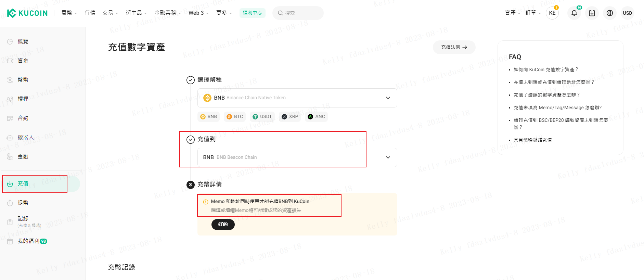
Task: Click the 資金 wallet sidebar icon
Action: tap(10, 61)
